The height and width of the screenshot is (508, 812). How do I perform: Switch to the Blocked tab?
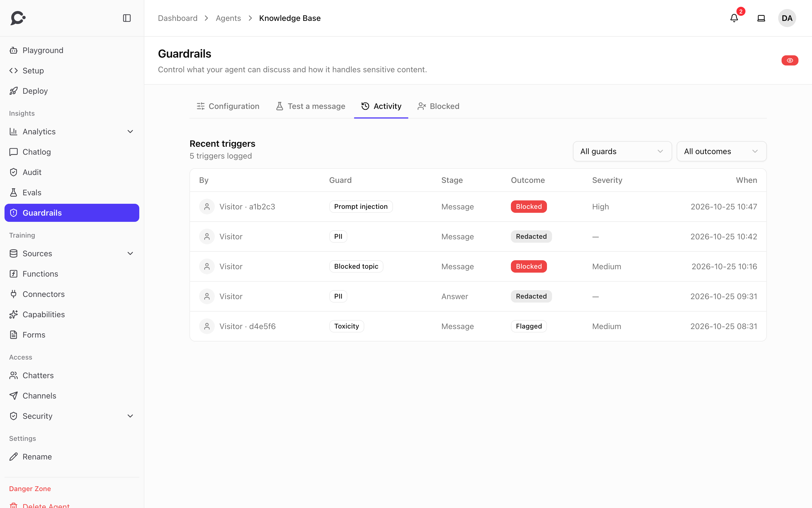click(x=438, y=106)
